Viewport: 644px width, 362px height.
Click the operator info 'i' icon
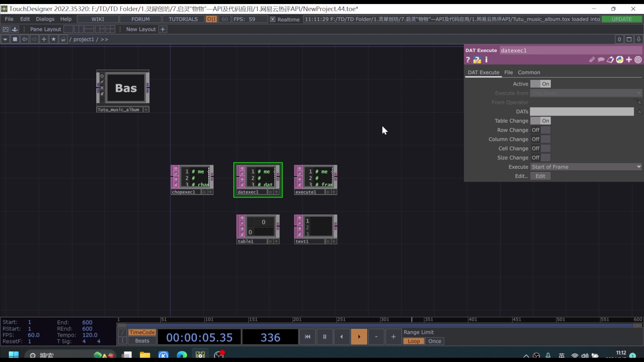point(486,60)
